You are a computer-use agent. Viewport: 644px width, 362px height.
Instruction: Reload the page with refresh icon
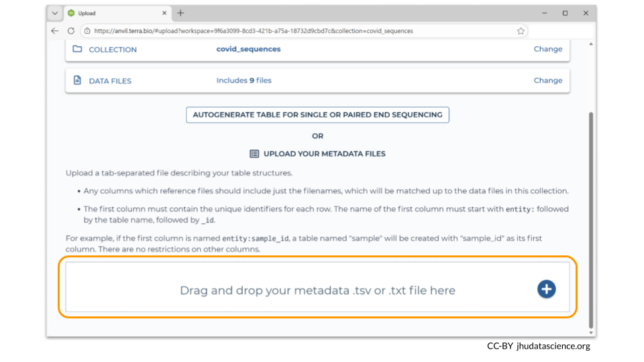pyautogui.click(x=71, y=31)
